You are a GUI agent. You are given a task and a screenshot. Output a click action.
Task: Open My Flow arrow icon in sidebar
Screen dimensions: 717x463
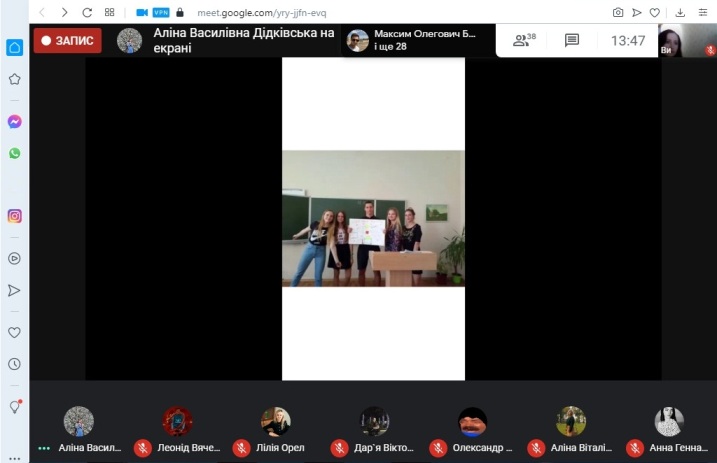coord(15,291)
